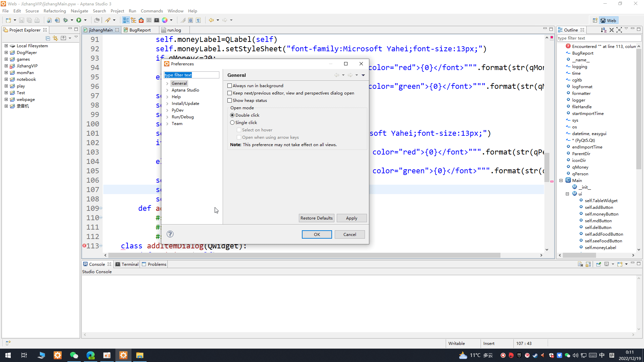Click the Debug bug icon
This screenshot has width=644, height=362.
click(65, 20)
